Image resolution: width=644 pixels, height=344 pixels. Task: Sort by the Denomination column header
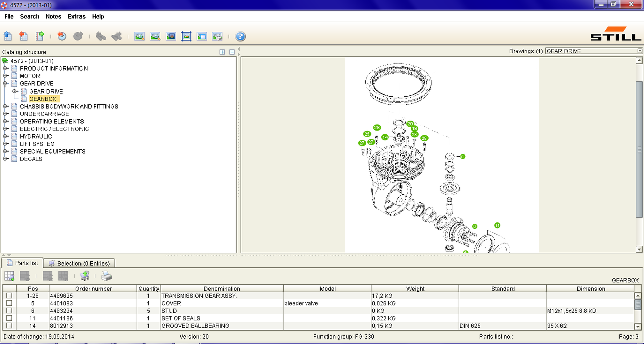pos(222,289)
